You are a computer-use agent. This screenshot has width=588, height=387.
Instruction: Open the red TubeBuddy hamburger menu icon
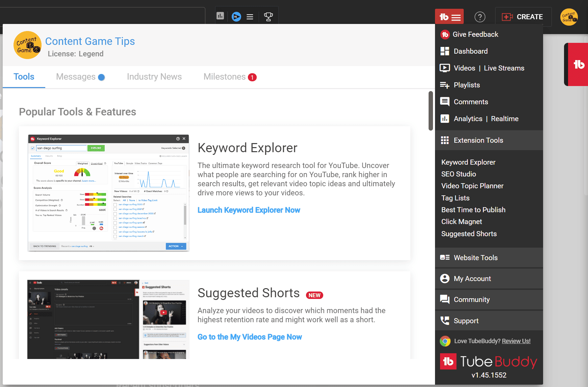pos(449,16)
